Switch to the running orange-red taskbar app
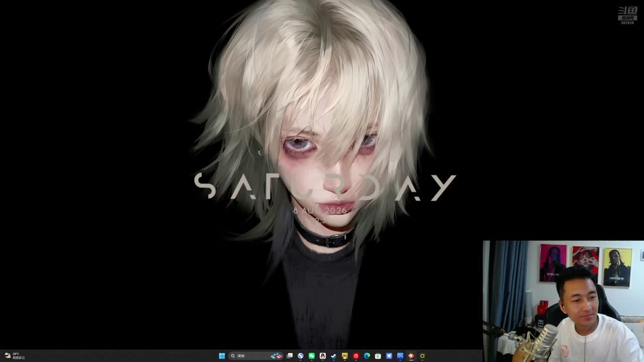Image resolution: width=644 pixels, height=362 pixels. click(x=411, y=356)
